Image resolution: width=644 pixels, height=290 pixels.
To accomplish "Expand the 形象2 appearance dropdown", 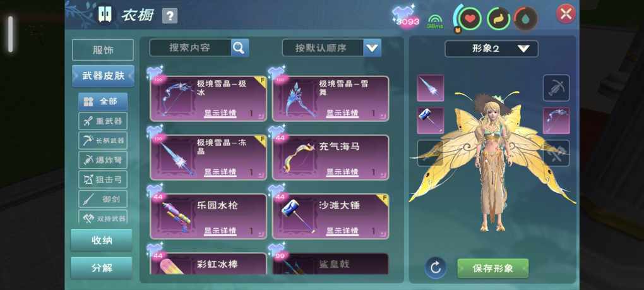I will coord(491,49).
